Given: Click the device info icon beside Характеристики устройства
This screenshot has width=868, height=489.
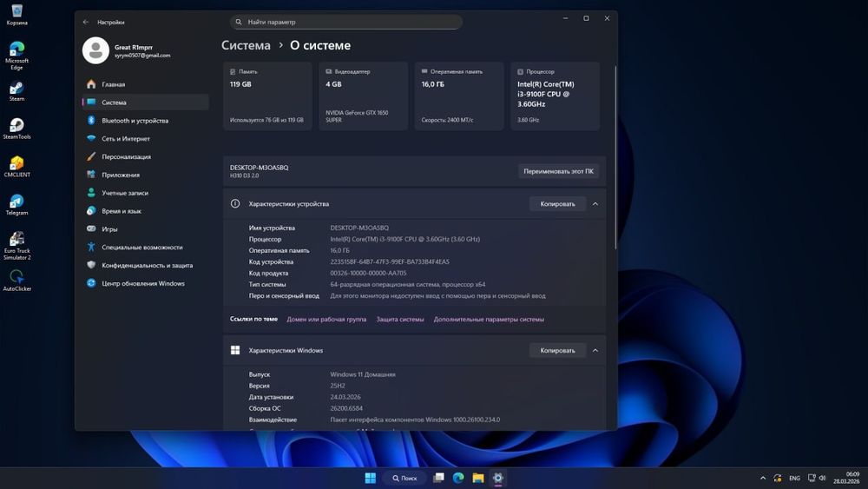Looking at the screenshot, I should [235, 204].
